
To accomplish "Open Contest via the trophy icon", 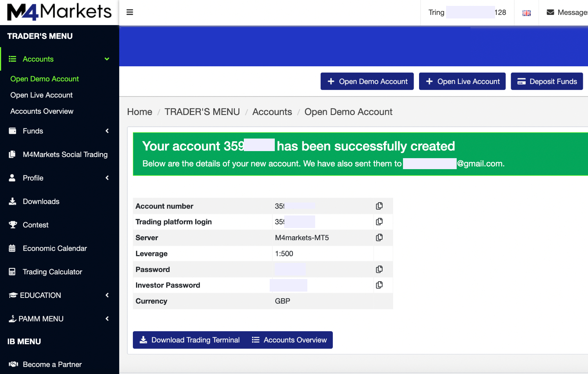I will pos(13,224).
